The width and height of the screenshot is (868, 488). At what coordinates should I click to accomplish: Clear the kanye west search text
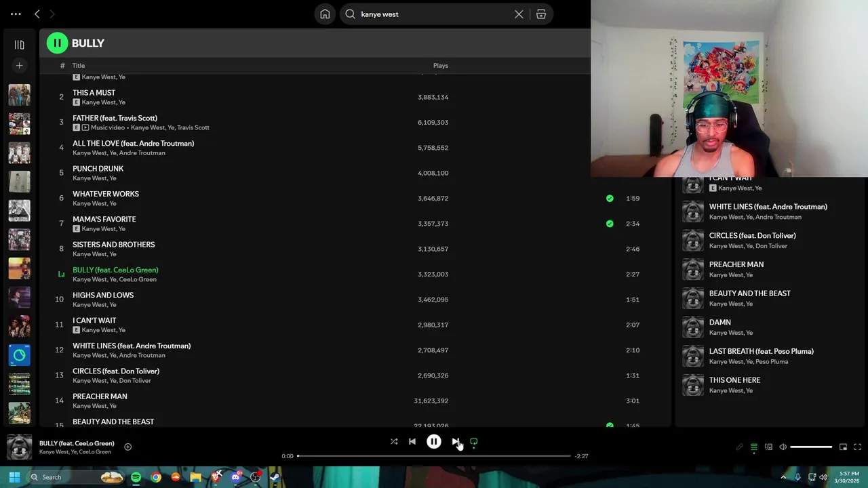point(519,14)
